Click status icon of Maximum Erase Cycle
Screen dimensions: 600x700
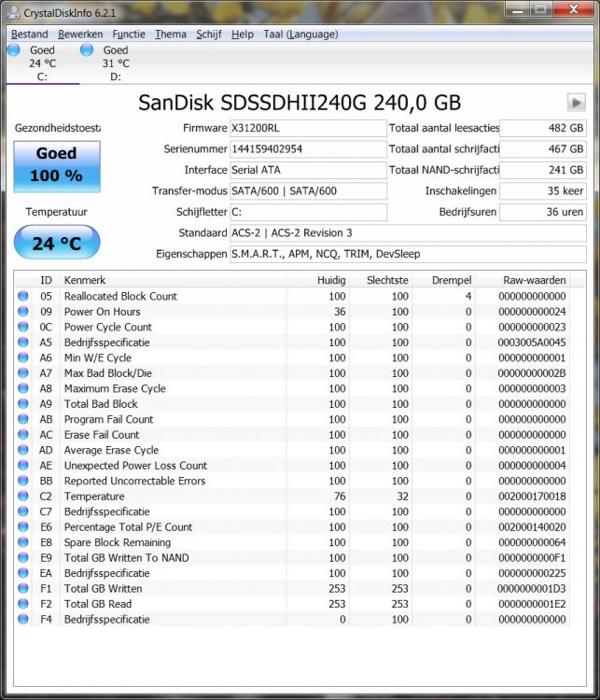coord(22,388)
